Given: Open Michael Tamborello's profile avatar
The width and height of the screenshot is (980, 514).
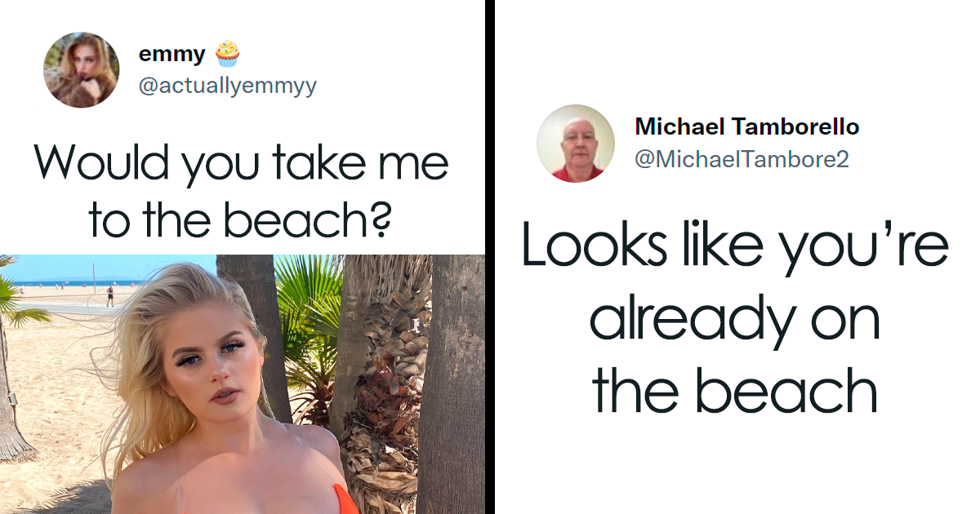Looking at the screenshot, I should (x=575, y=143).
